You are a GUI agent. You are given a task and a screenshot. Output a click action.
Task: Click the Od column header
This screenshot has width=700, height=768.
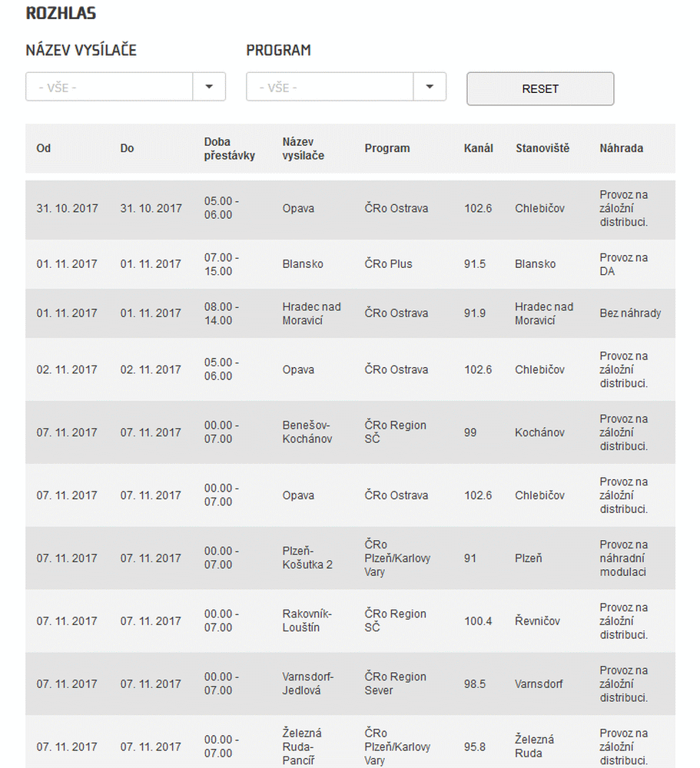point(44,148)
